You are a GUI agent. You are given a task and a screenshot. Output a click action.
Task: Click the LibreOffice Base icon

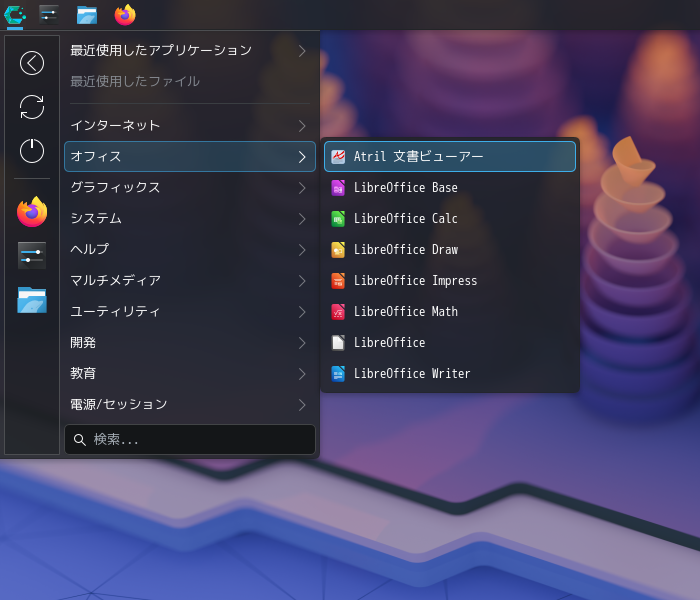[338, 188]
